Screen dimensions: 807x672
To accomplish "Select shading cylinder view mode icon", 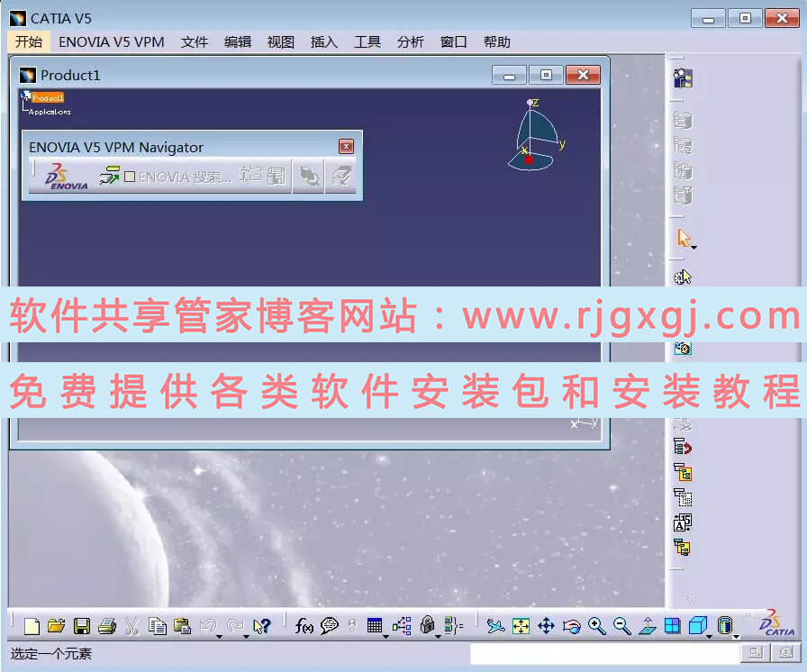I will 725,626.
